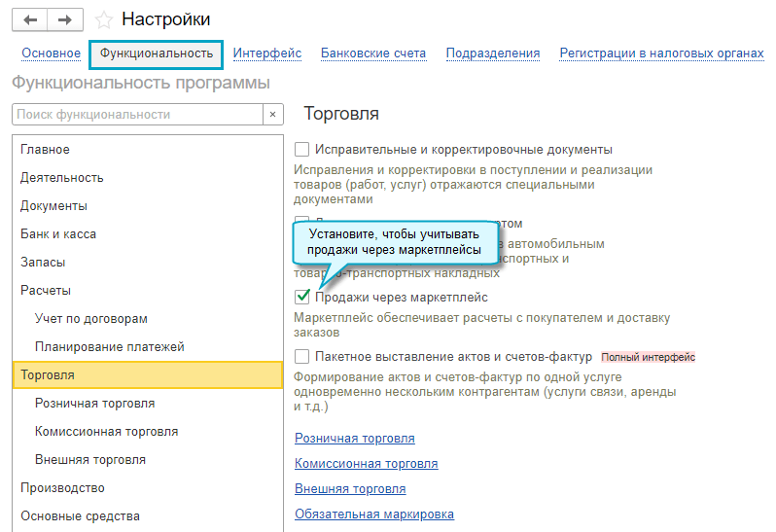This screenshot has width=776, height=532.
Task: Add Настройки to favorites with the star icon
Action: click(103, 19)
